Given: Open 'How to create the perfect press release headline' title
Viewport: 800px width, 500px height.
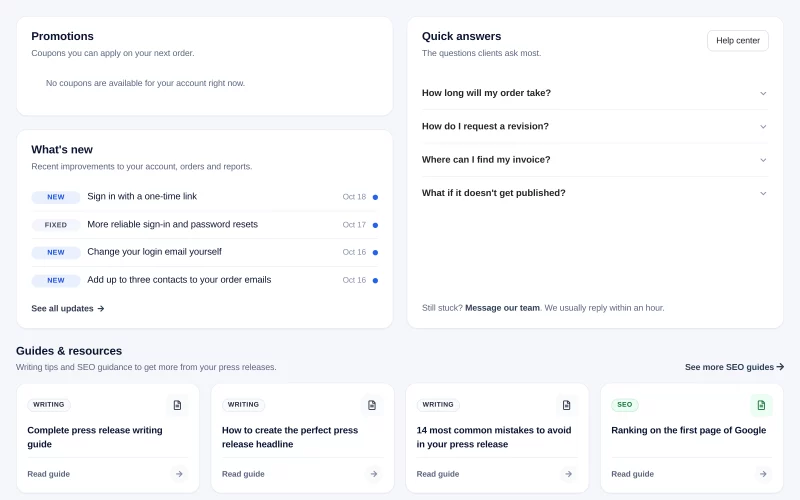Looking at the screenshot, I should pos(290,437).
